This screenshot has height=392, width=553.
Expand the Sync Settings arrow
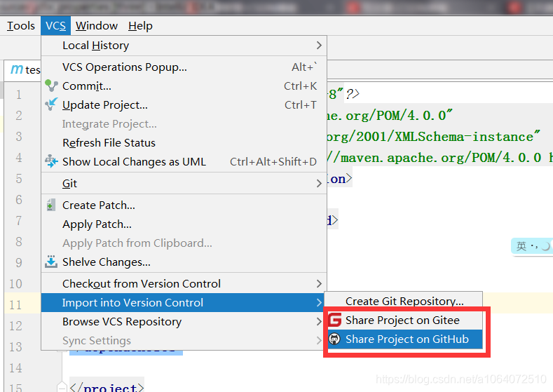(x=319, y=341)
